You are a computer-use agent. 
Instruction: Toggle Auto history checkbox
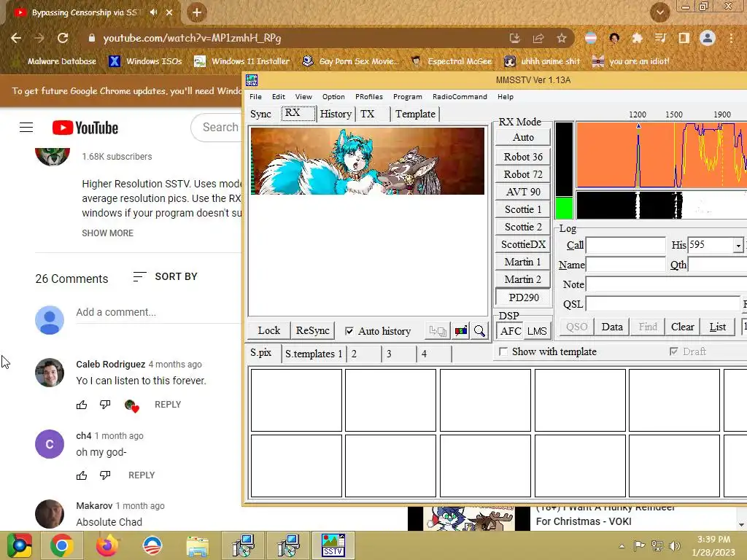click(349, 331)
